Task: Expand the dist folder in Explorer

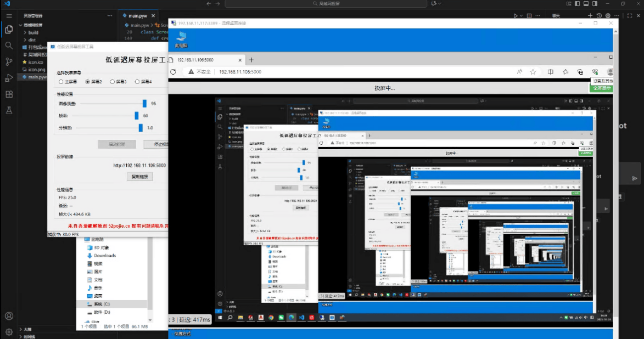Action: [31, 40]
